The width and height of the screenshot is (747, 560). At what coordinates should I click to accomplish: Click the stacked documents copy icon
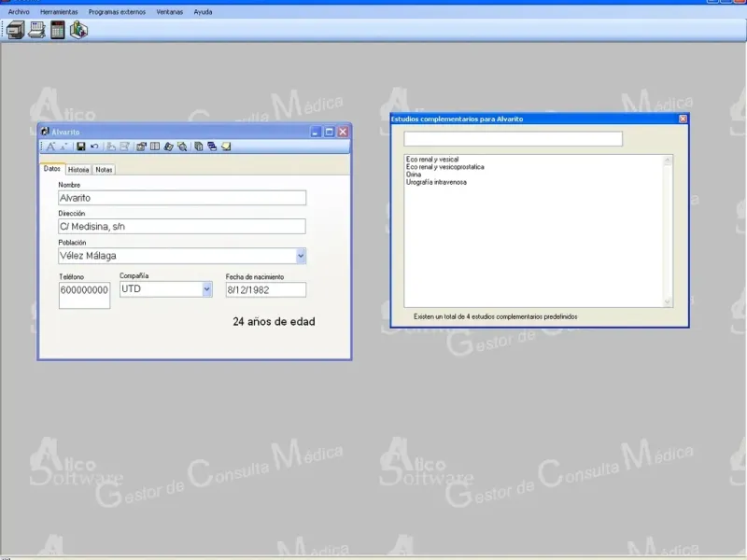tap(199, 147)
